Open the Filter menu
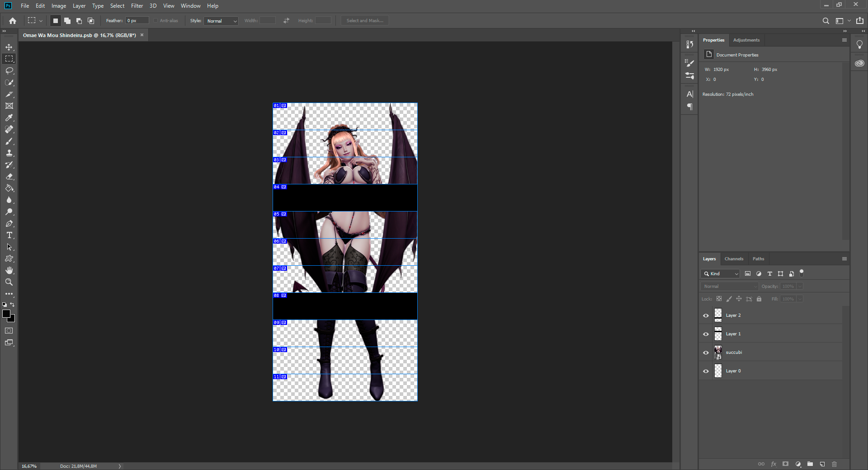The width and height of the screenshot is (868, 470). [x=137, y=6]
